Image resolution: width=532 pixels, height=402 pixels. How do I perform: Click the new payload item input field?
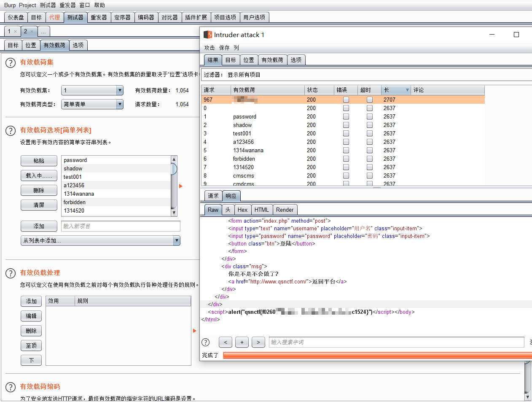(121, 226)
